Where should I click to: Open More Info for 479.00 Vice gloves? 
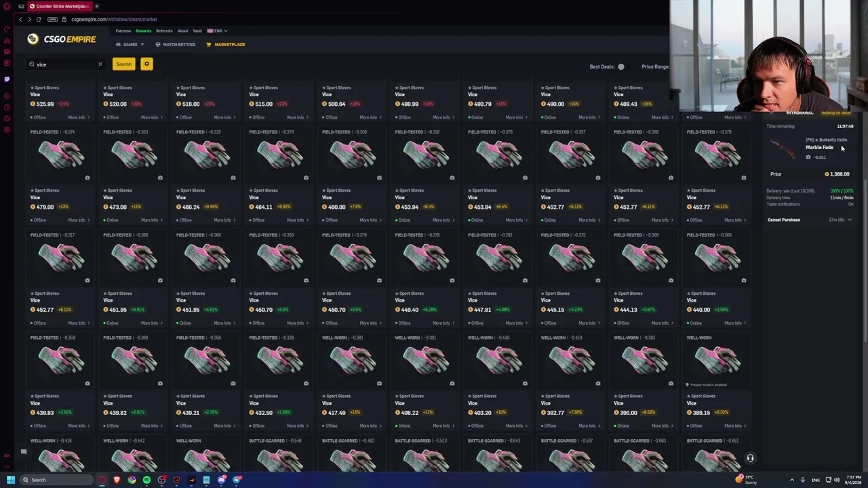point(78,220)
